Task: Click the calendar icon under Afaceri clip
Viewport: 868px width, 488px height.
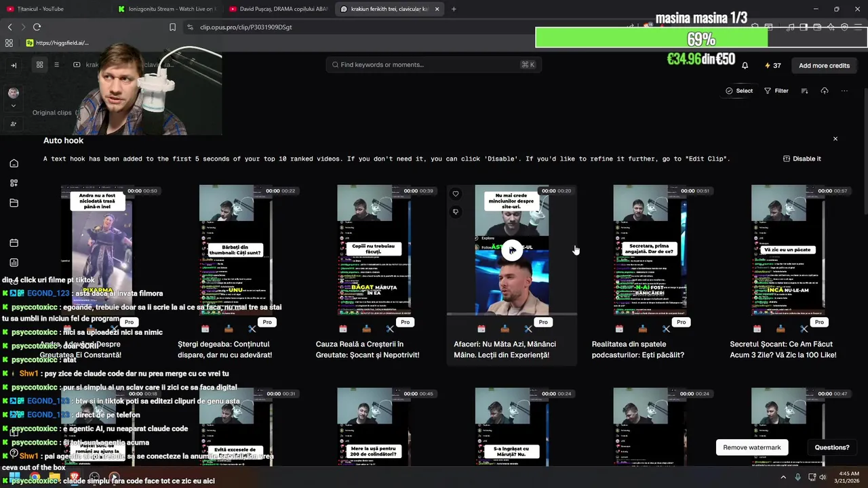Action: click(481, 329)
